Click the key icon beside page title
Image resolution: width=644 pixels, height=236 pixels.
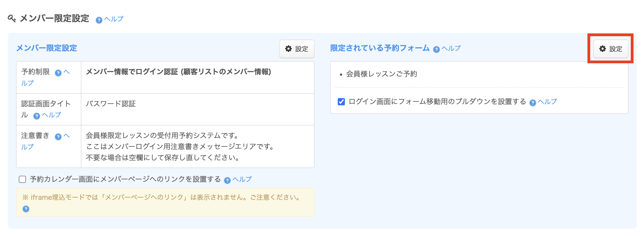(12, 19)
